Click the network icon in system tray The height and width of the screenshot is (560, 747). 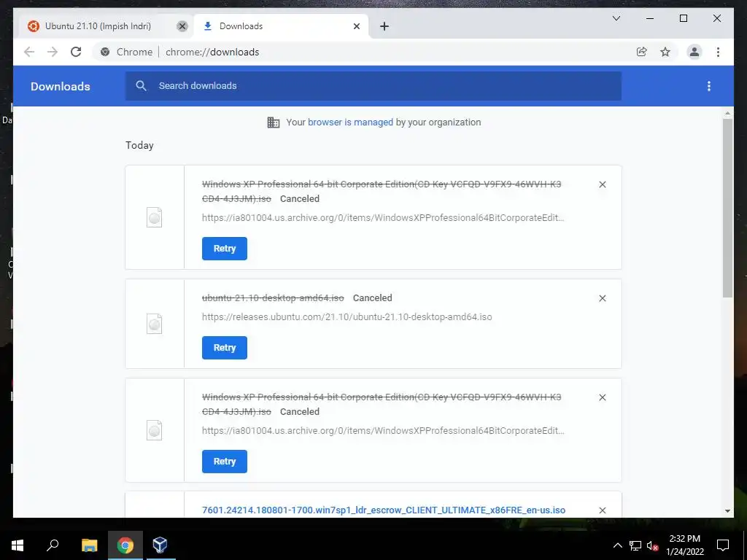point(635,545)
